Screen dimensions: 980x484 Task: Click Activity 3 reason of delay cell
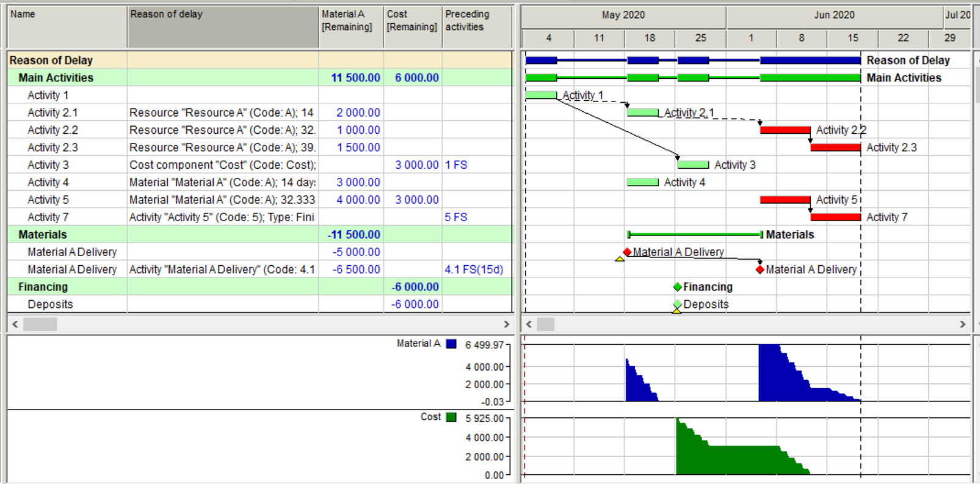223,165
